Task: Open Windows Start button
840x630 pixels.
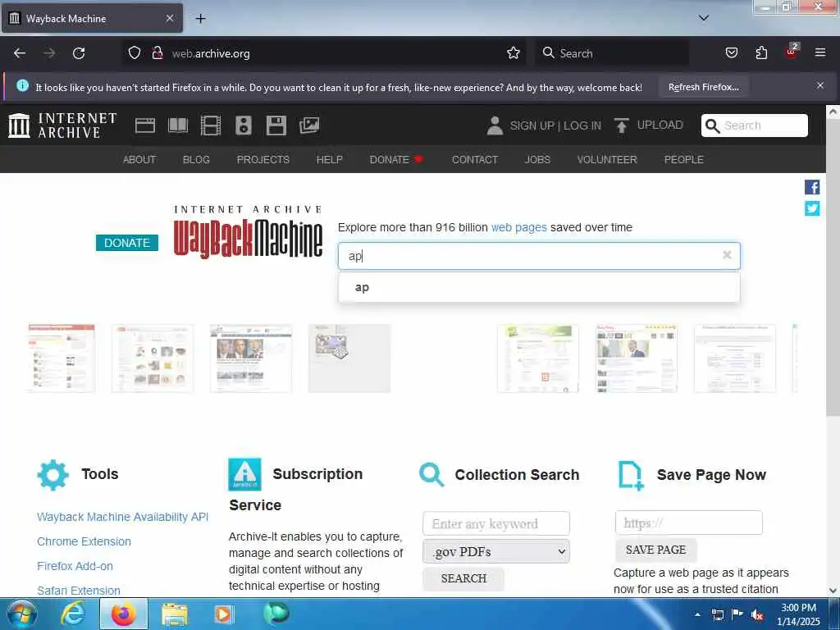Action: tap(22, 614)
